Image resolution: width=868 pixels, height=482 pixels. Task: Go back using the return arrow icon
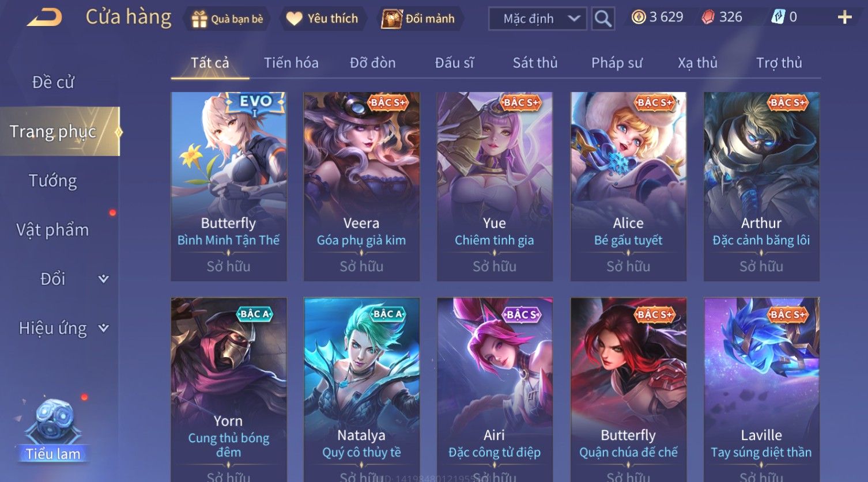point(44,18)
